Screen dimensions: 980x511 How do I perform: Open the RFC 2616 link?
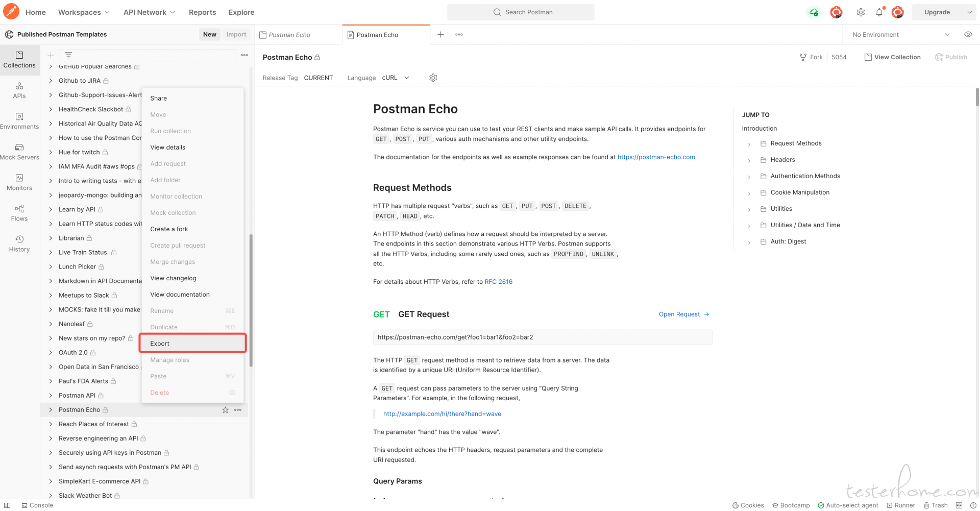click(x=498, y=282)
